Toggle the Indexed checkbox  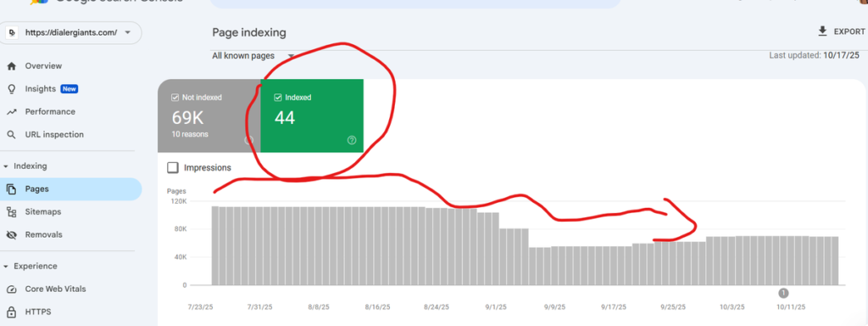[x=278, y=98]
